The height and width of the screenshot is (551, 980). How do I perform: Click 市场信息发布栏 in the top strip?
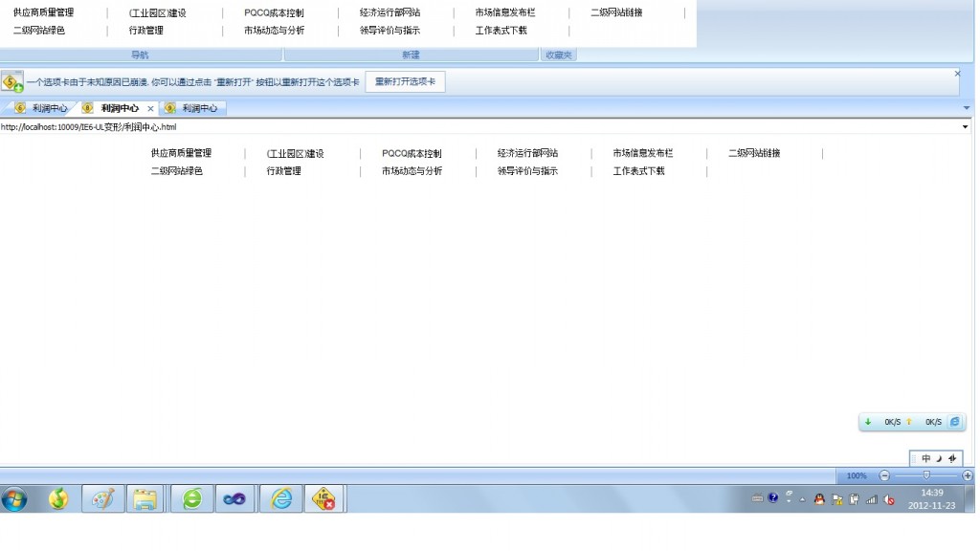(x=505, y=12)
